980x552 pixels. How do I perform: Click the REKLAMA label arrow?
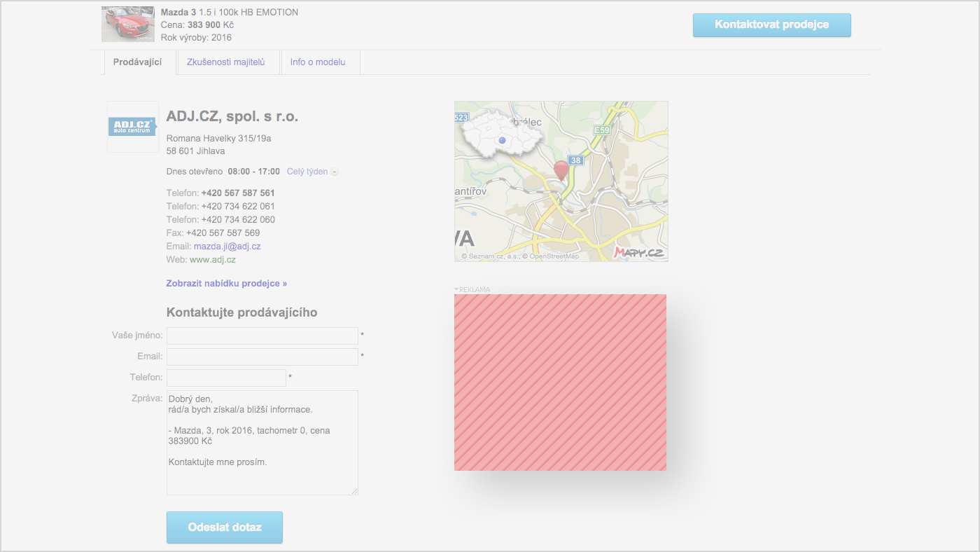click(456, 289)
